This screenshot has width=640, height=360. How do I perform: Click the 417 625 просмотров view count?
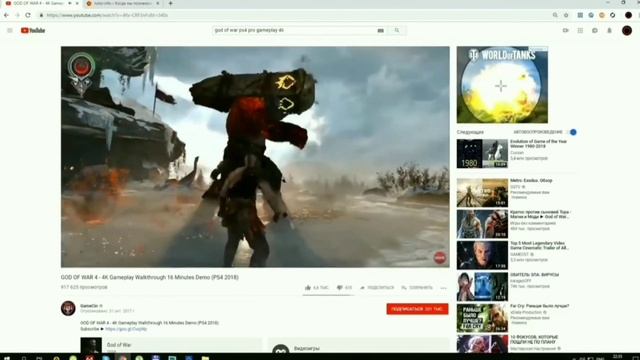coord(84,287)
